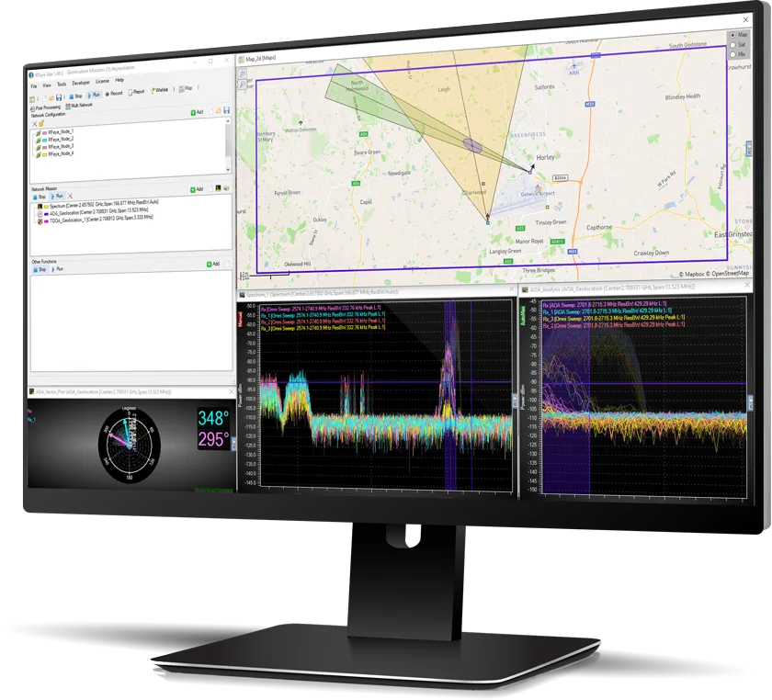This screenshot has height=700, width=772.
Task: Open Network Configuration folder icon
Action: (x=219, y=111)
